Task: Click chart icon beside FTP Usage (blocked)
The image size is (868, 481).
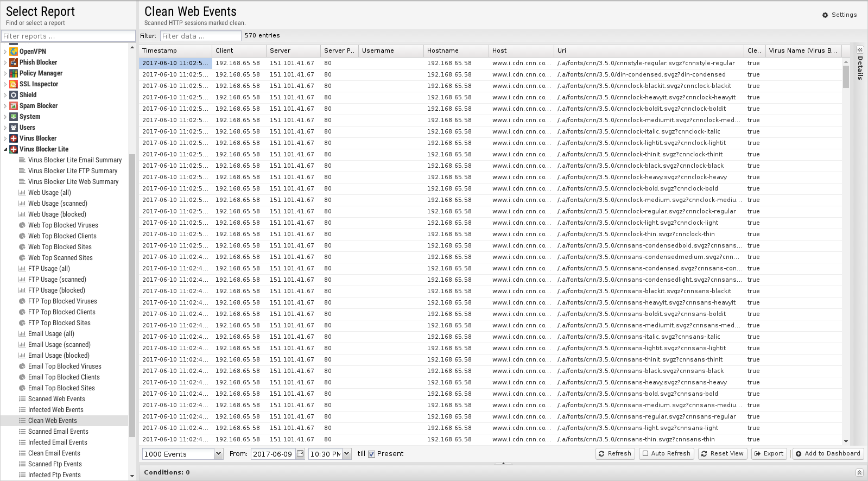Action: click(22, 290)
